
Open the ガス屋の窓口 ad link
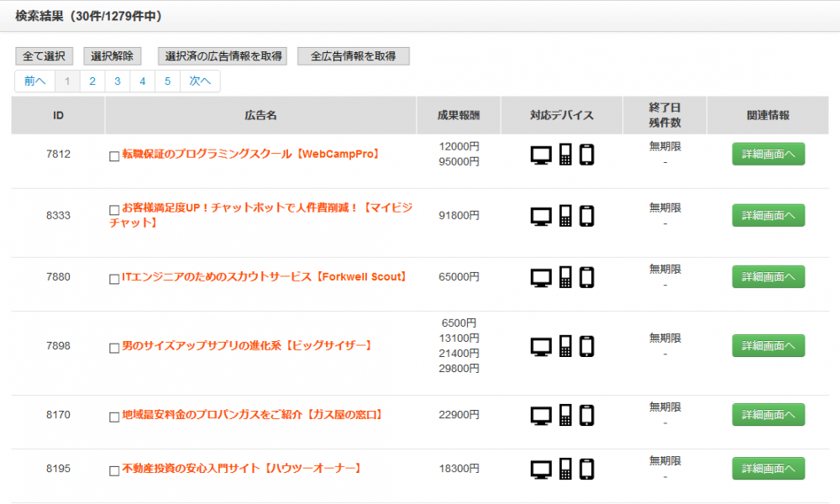[252, 415]
